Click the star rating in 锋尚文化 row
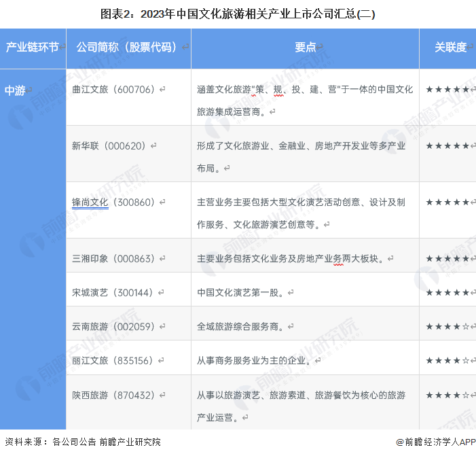 point(447,203)
